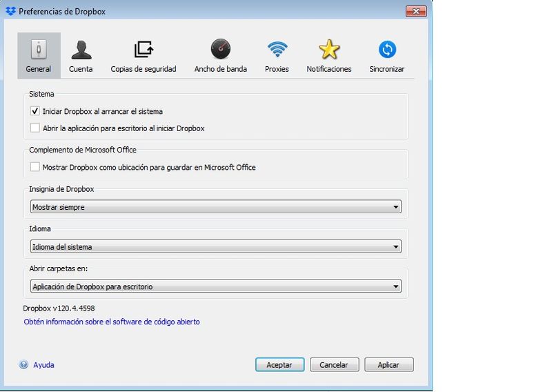Screen dimensions: 552x392
Task: Click the blue Ayuda help icon
Action: point(23,365)
